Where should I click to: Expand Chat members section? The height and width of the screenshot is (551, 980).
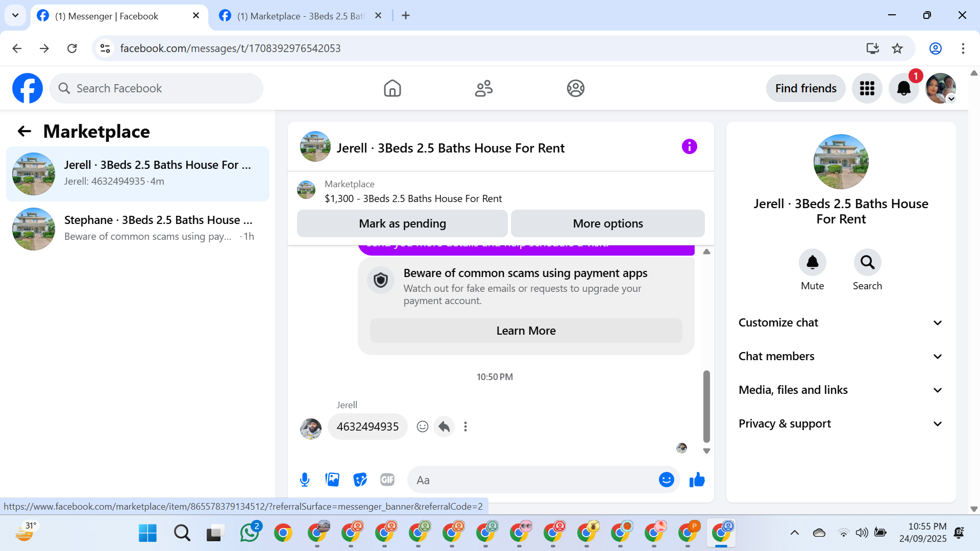[841, 356]
